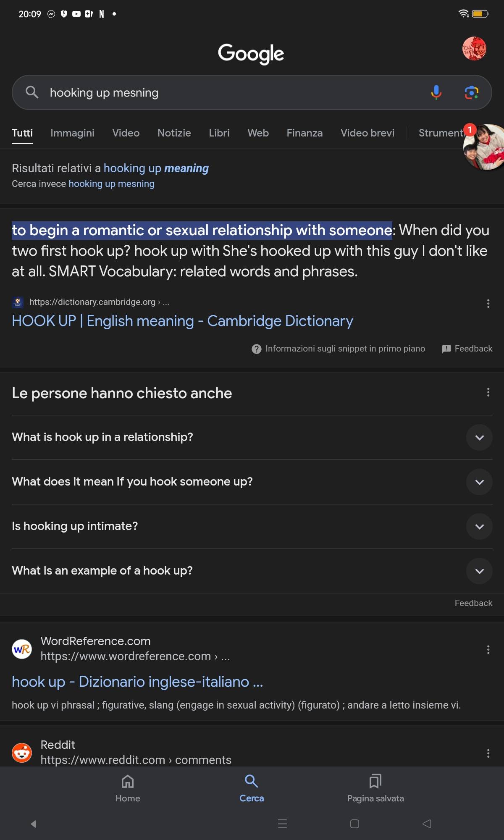504x840 pixels.
Task: Open Google Lens camera search
Action: tap(472, 92)
